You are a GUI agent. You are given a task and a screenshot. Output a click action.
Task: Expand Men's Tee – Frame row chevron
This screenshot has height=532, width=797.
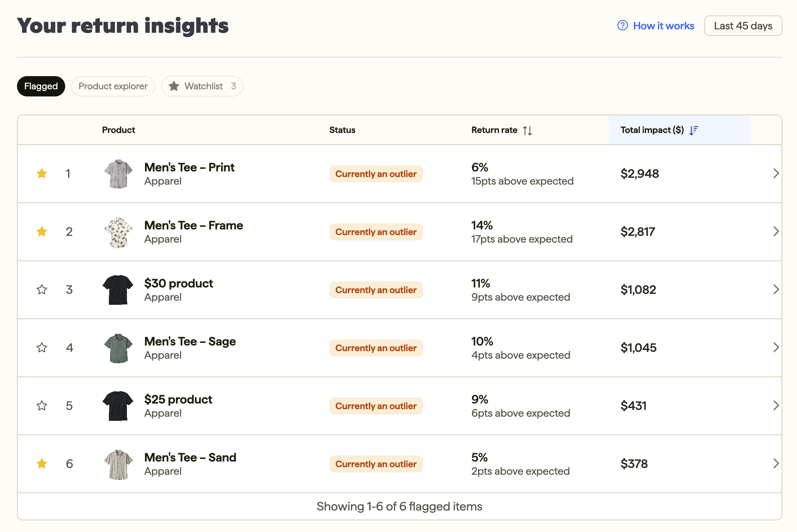point(776,231)
